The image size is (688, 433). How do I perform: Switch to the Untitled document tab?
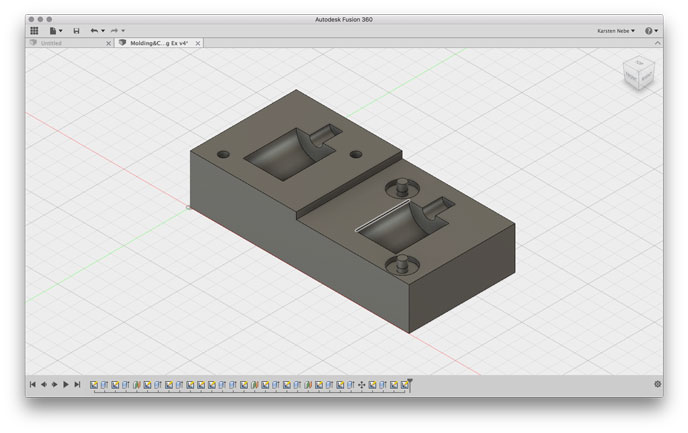pyautogui.click(x=51, y=43)
